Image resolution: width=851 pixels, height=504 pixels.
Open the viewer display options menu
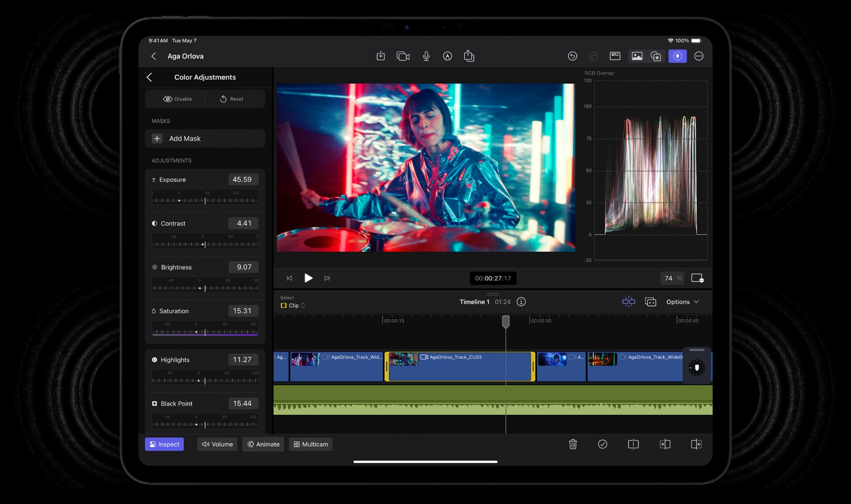tap(697, 278)
